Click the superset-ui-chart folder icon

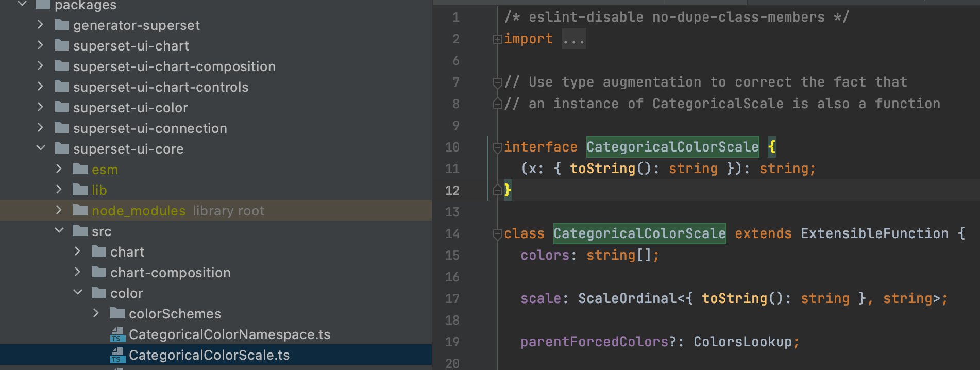(62, 45)
